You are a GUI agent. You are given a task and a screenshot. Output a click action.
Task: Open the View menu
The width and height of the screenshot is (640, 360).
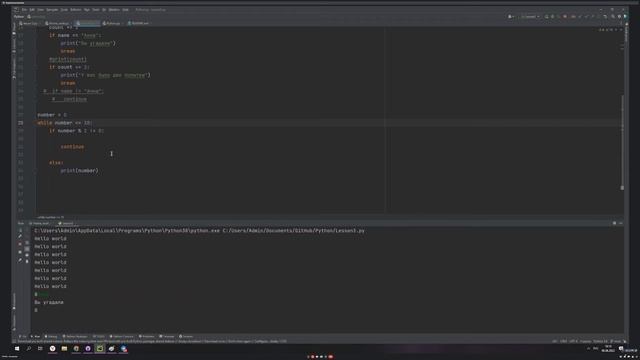[x=40, y=10]
